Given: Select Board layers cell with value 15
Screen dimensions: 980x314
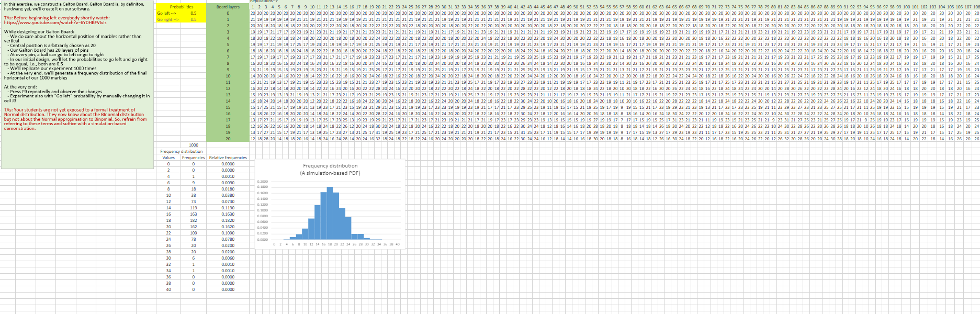Looking at the screenshot, I should [x=228, y=107].
